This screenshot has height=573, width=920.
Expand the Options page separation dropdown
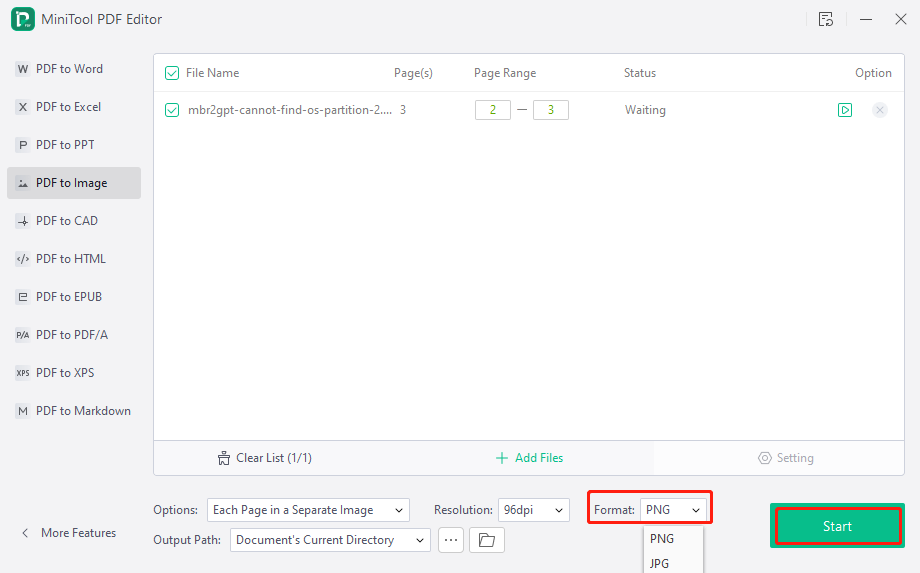click(308, 510)
